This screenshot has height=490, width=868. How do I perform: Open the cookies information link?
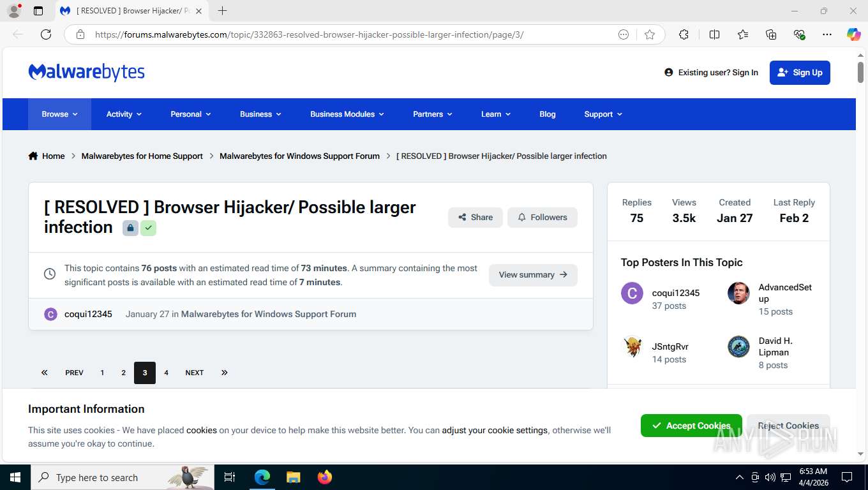[x=202, y=430]
